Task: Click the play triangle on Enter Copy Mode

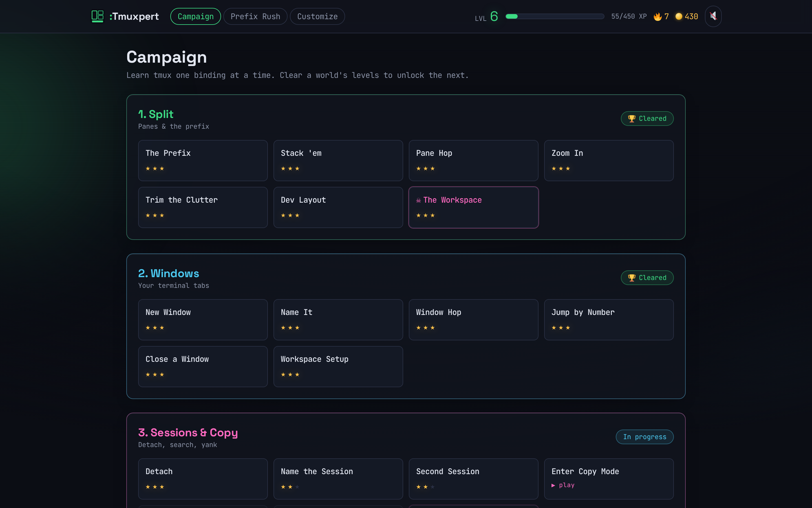Action: (x=553, y=485)
